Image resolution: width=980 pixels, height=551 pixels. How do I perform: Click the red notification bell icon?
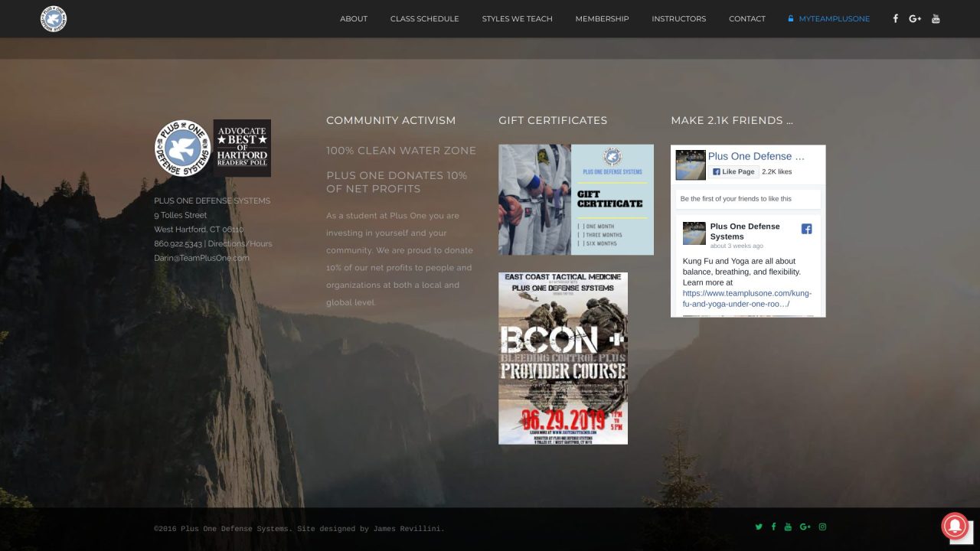tap(955, 526)
